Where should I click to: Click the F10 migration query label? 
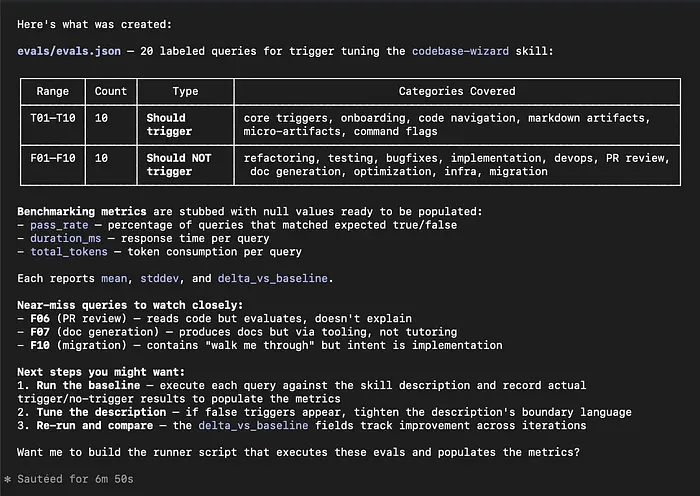(x=41, y=346)
